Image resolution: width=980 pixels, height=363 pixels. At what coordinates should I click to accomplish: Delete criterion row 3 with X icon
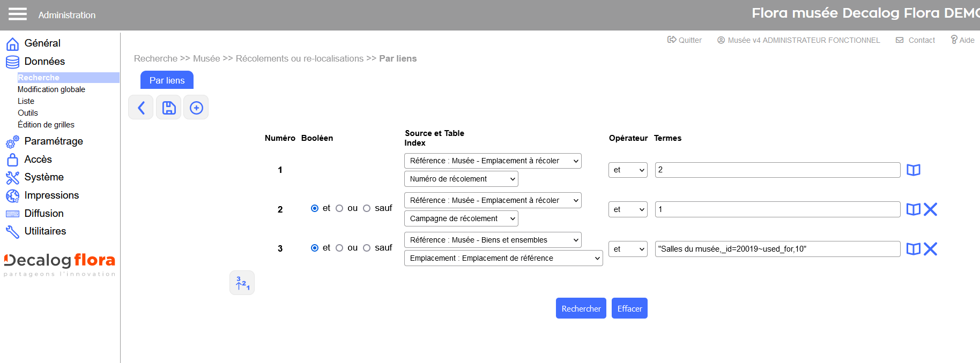click(931, 249)
